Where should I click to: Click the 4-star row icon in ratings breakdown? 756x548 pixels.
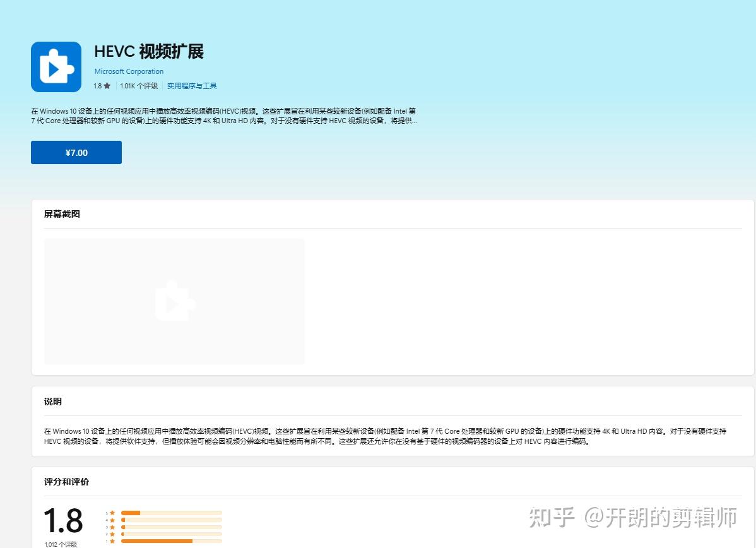click(x=112, y=521)
